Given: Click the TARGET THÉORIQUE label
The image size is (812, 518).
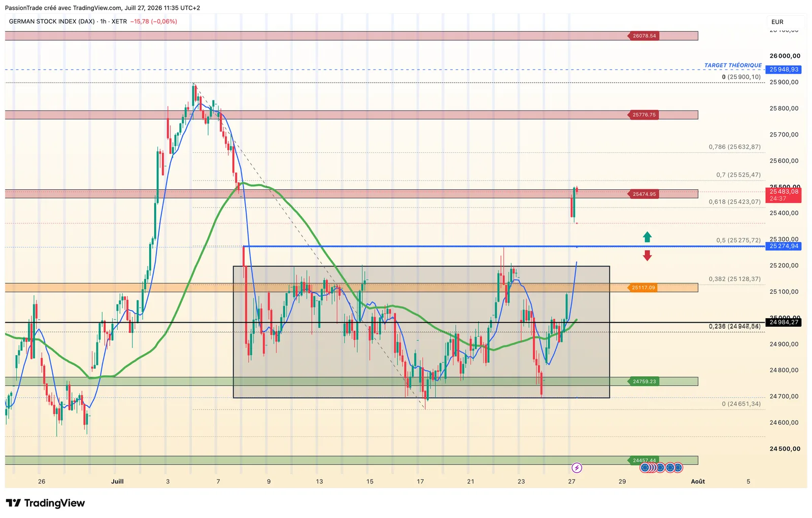Looking at the screenshot, I should [733, 65].
